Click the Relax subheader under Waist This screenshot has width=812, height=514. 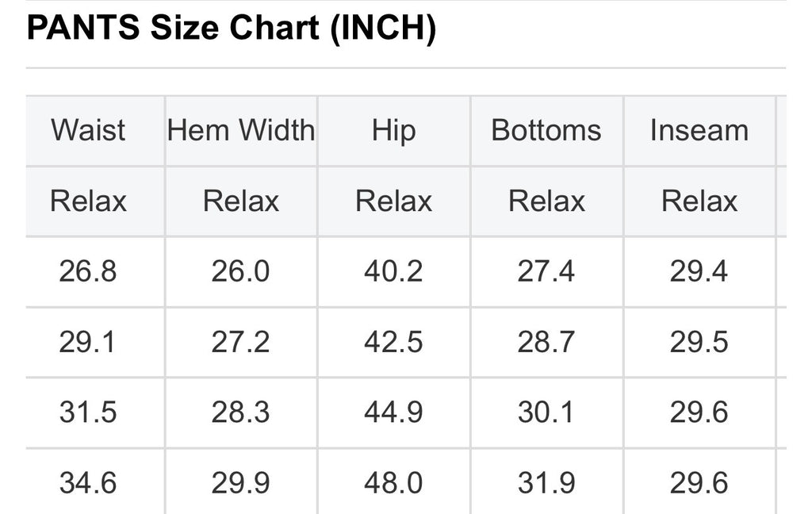pyautogui.click(x=88, y=201)
